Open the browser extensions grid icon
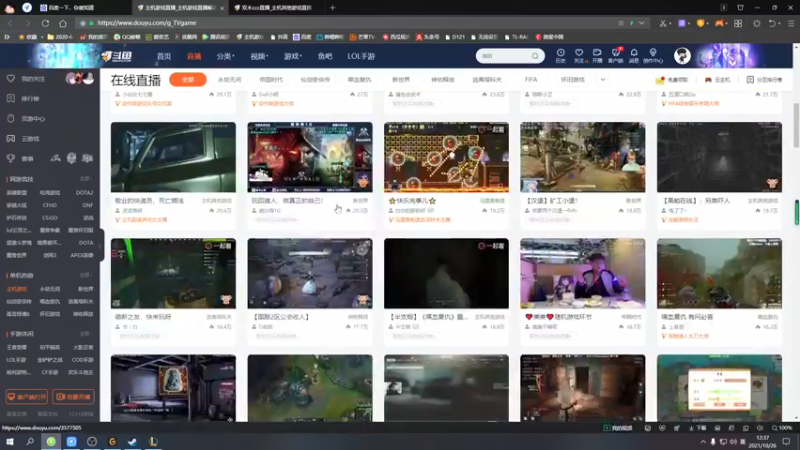Screen dimensions: 800x450 tap(738, 23)
